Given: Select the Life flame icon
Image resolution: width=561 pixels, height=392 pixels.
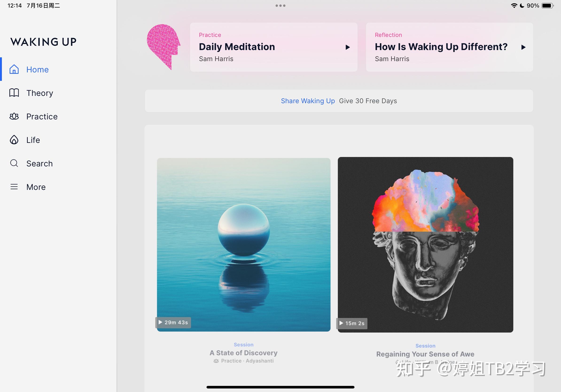Looking at the screenshot, I should tap(14, 140).
